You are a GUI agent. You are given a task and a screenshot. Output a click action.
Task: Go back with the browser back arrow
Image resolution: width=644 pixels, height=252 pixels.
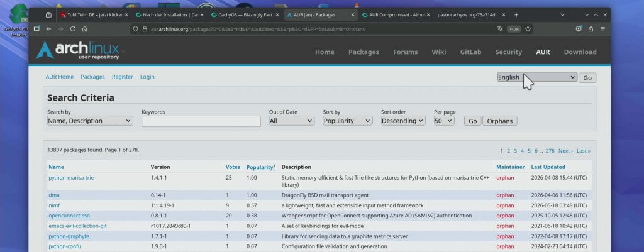tap(48, 29)
